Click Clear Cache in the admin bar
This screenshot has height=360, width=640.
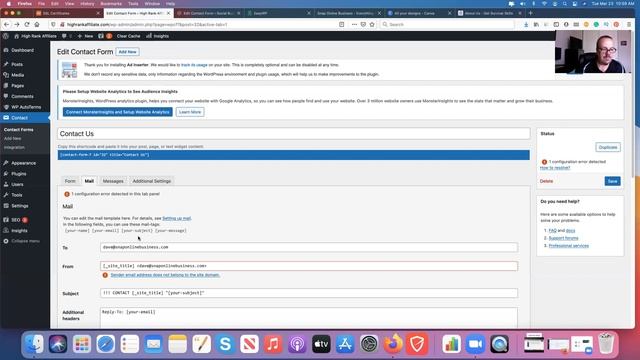(128, 36)
